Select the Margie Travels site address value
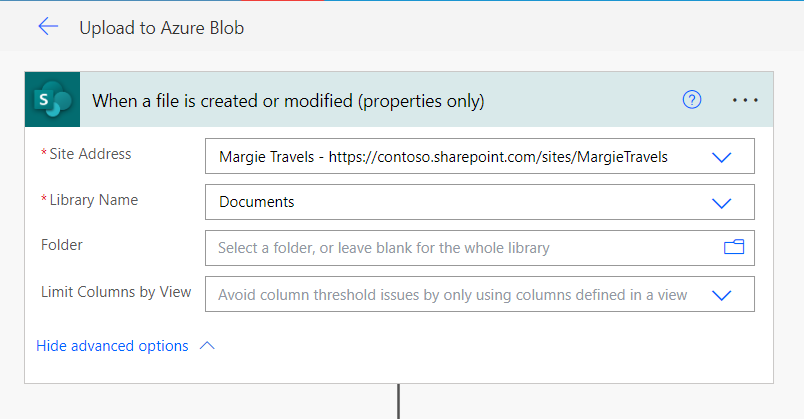The height and width of the screenshot is (419, 804). [x=443, y=157]
